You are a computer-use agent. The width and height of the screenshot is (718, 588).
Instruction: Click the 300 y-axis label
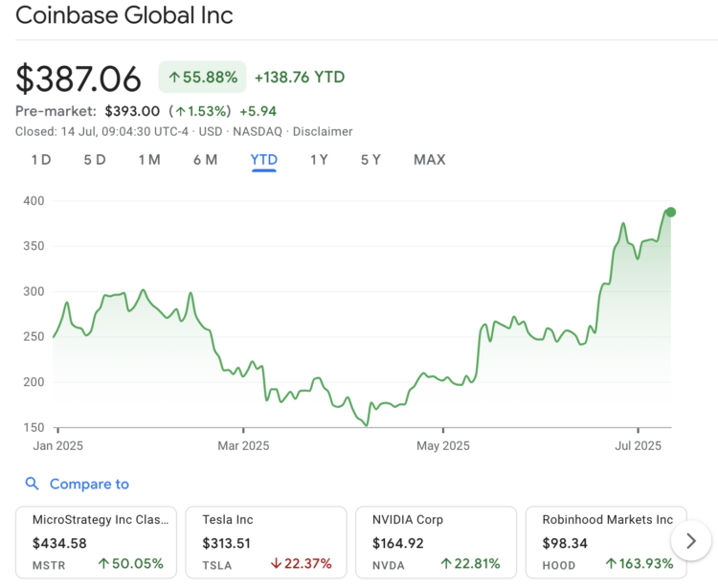34,291
